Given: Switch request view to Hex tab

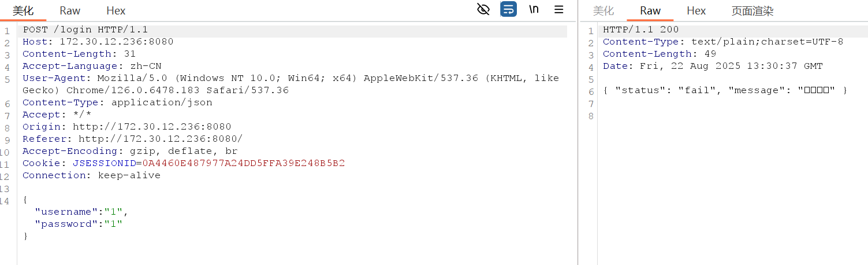Looking at the screenshot, I should [116, 10].
